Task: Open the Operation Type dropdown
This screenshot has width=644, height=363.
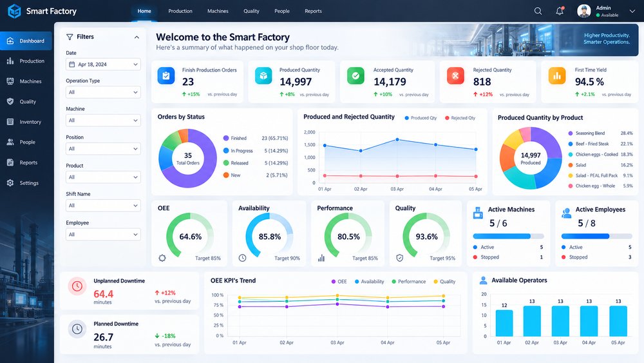Action: (x=103, y=92)
